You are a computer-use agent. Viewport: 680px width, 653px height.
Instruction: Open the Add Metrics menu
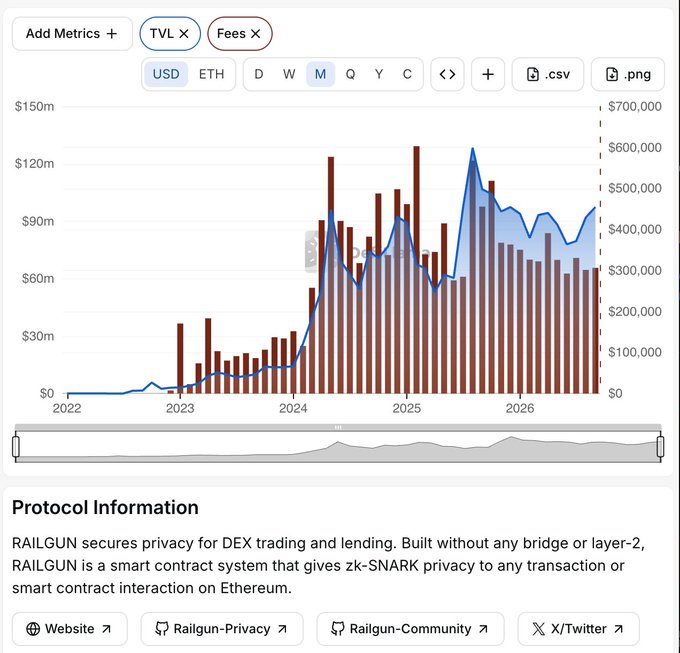pos(72,34)
